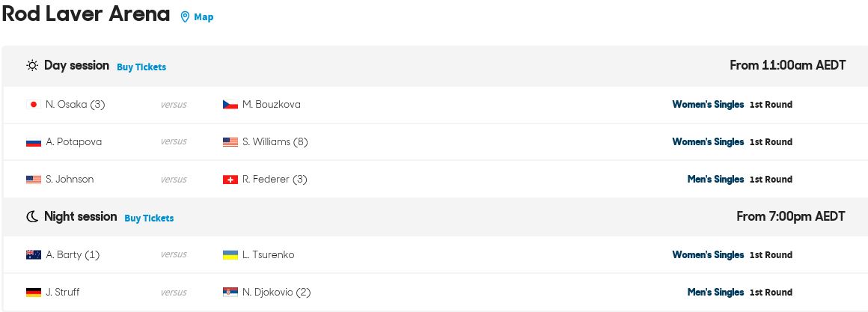Open Men's Singles link on Federer match
Viewport: 868px width, 312px height.
click(715, 180)
